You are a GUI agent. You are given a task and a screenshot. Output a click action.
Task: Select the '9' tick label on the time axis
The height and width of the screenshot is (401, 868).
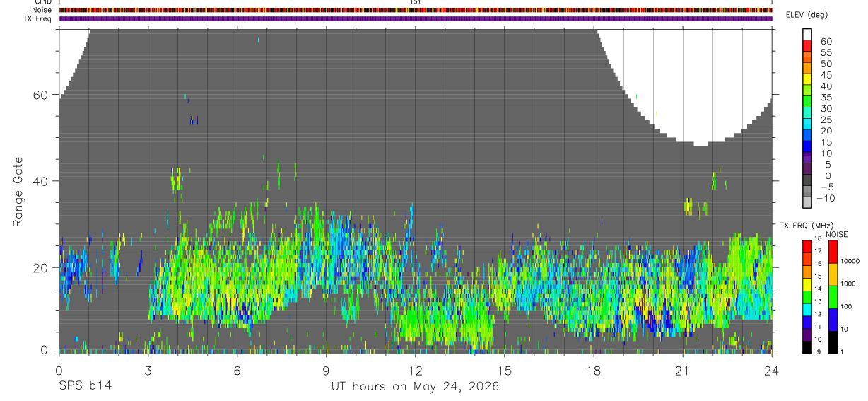click(x=326, y=371)
